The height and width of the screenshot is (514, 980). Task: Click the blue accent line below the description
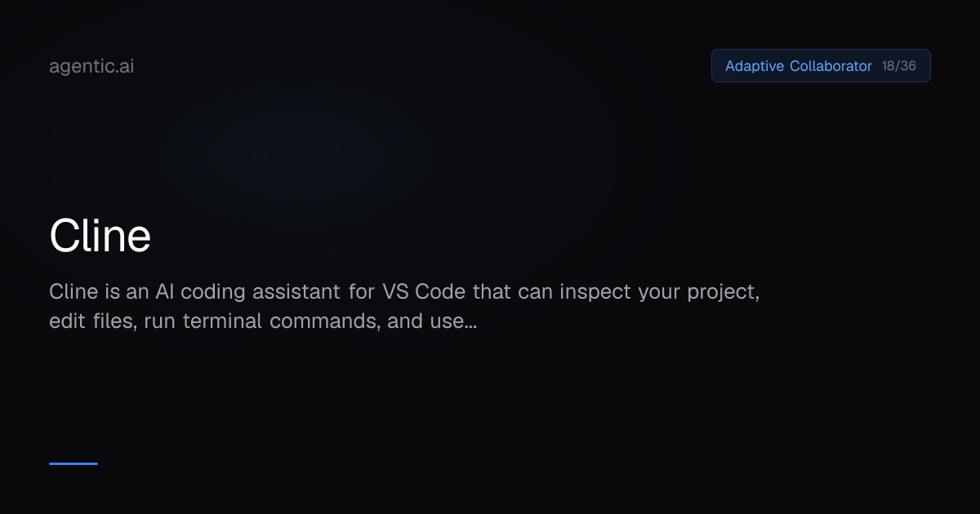(x=73, y=463)
